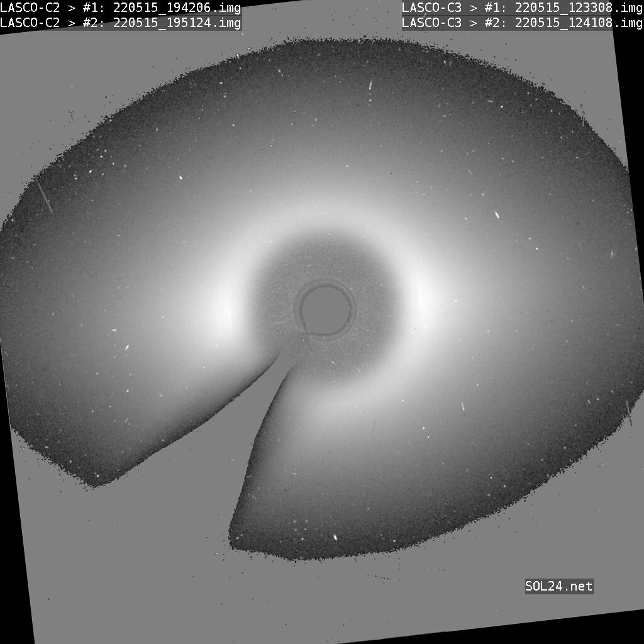Open the SOL24.net watermark link

pyautogui.click(x=558, y=586)
